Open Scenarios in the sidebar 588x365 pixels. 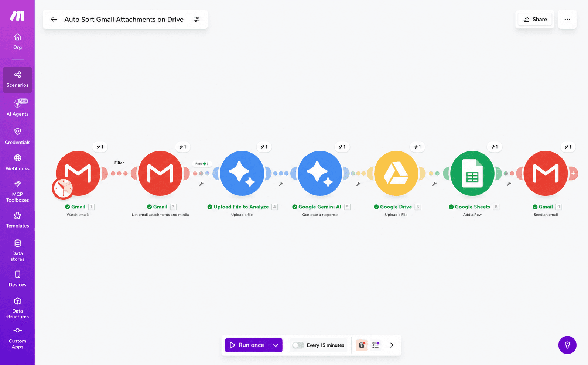click(x=17, y=79)
